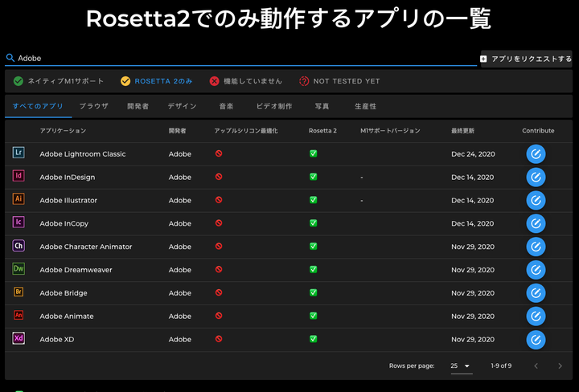Open the 音楽 tab
The height and width of the screenshot is (392, 579).
click(226, 106)
